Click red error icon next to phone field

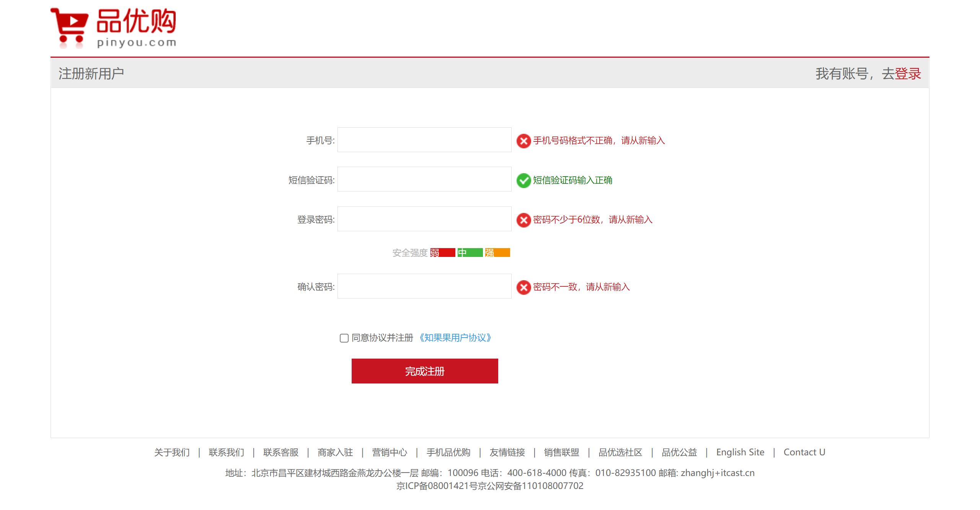point(523,141)
